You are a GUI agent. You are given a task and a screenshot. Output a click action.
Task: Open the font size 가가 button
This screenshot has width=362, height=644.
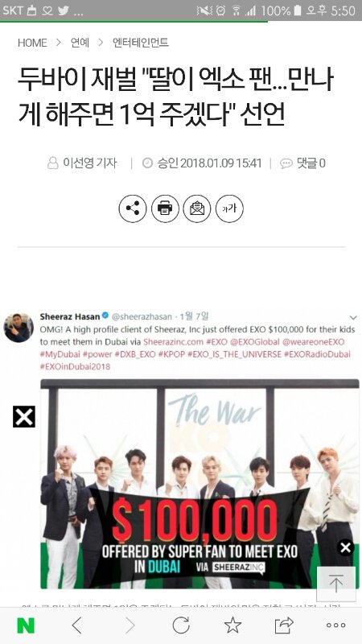coord(229,208)
